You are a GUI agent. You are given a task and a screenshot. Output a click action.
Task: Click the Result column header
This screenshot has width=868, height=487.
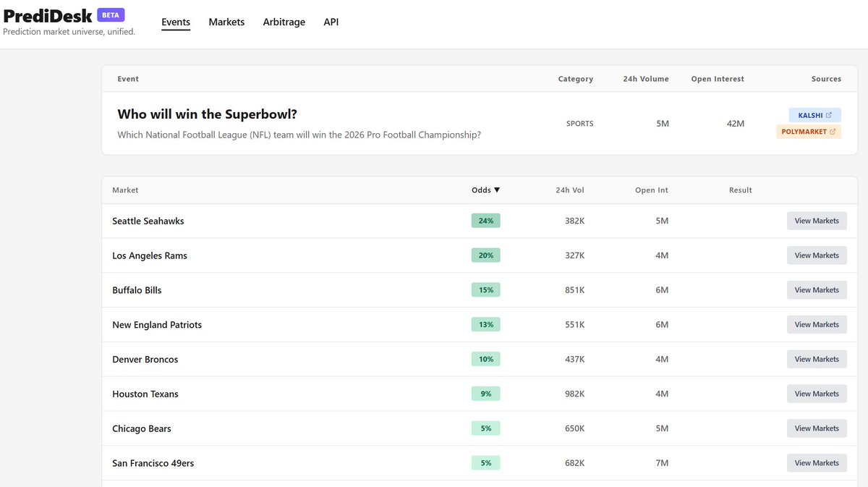(x=741, y=190)
